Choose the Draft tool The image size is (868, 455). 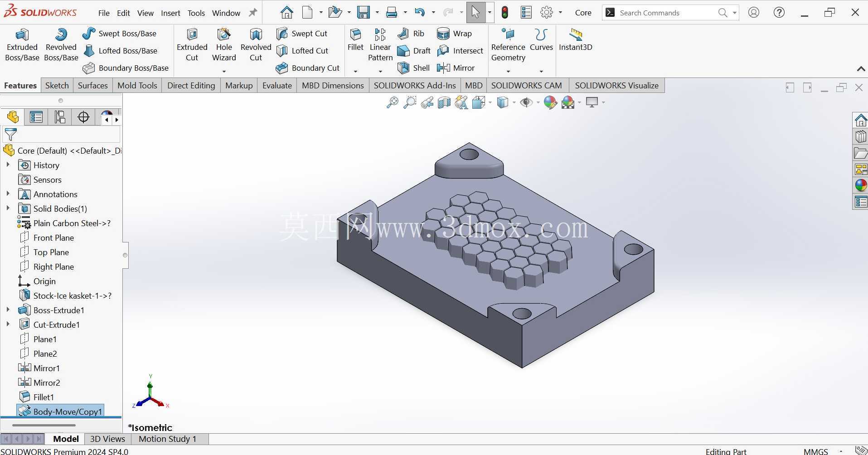coord(414,51)
